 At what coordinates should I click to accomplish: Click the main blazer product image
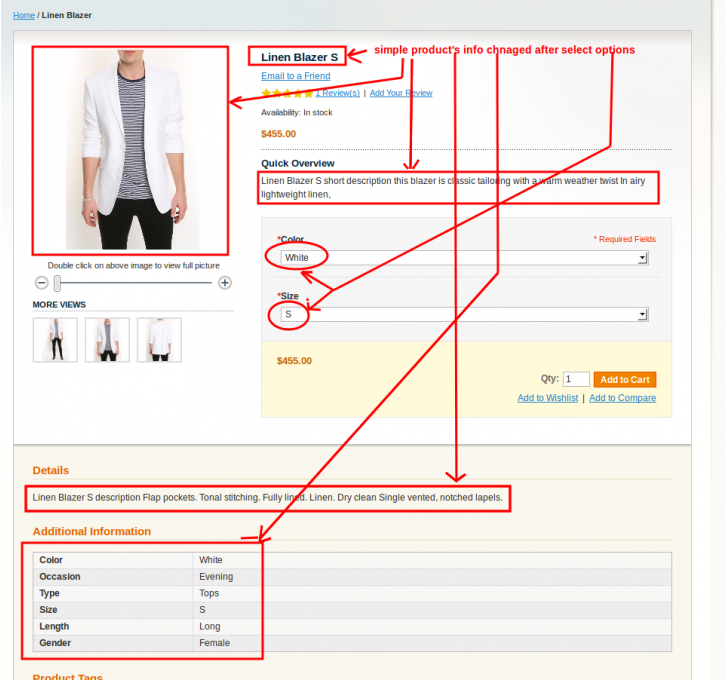pos(131,150)
